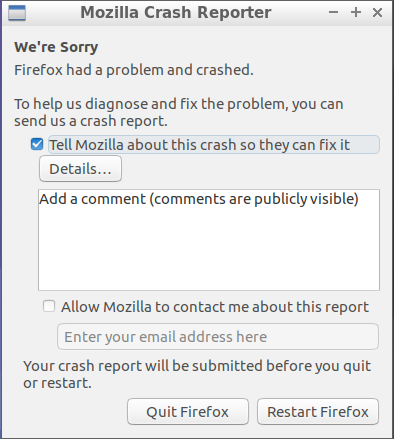Focus the email address input field
This screenshot has width=394, height=439.
point(218,336)
